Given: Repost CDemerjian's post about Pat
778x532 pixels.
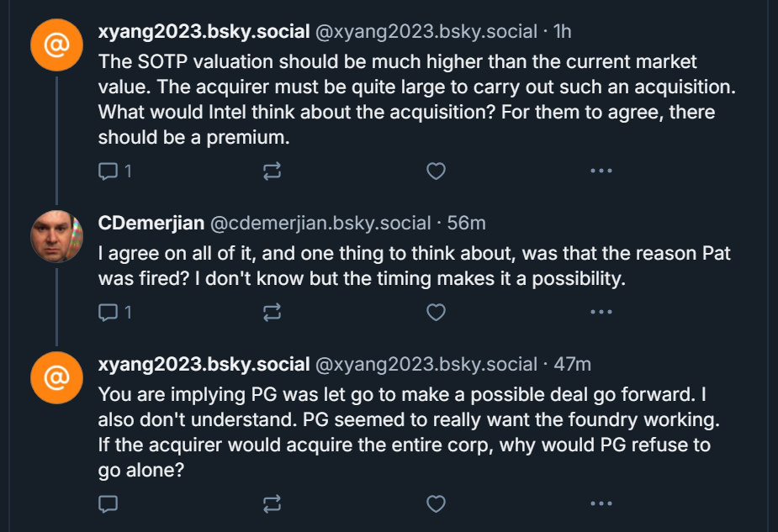Looking at the screenshot, I should pyautogui.click(x=272, y=313).
